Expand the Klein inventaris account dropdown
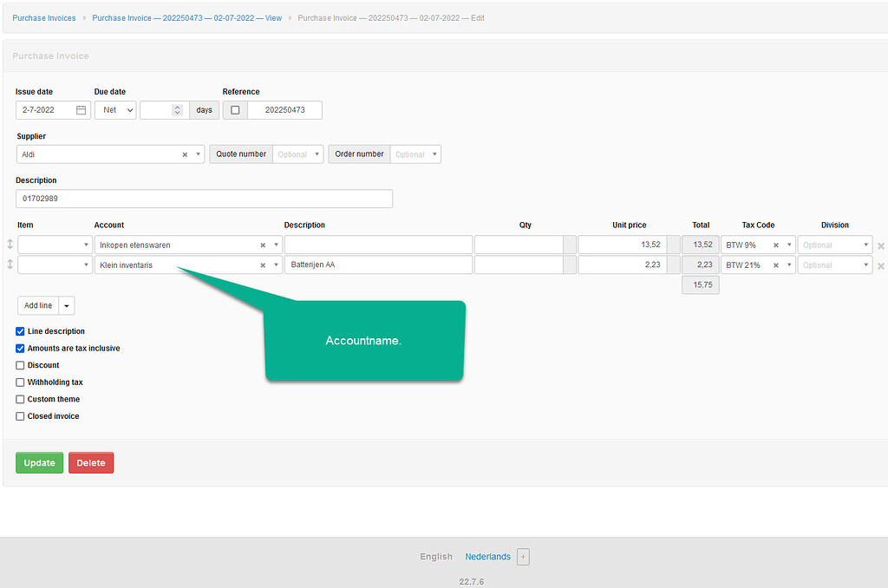This screenshot has width=888, height=588. coord(277,265)
